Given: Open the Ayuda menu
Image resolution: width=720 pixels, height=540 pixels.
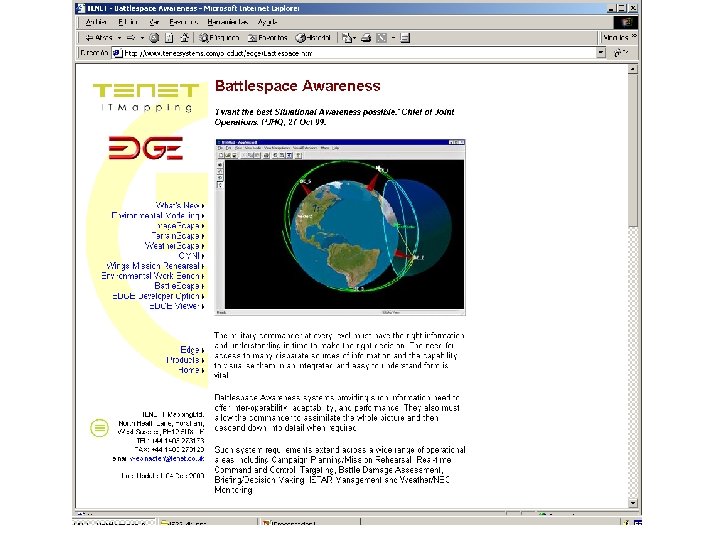Looking at the screenshot, I should coord(267,22).
